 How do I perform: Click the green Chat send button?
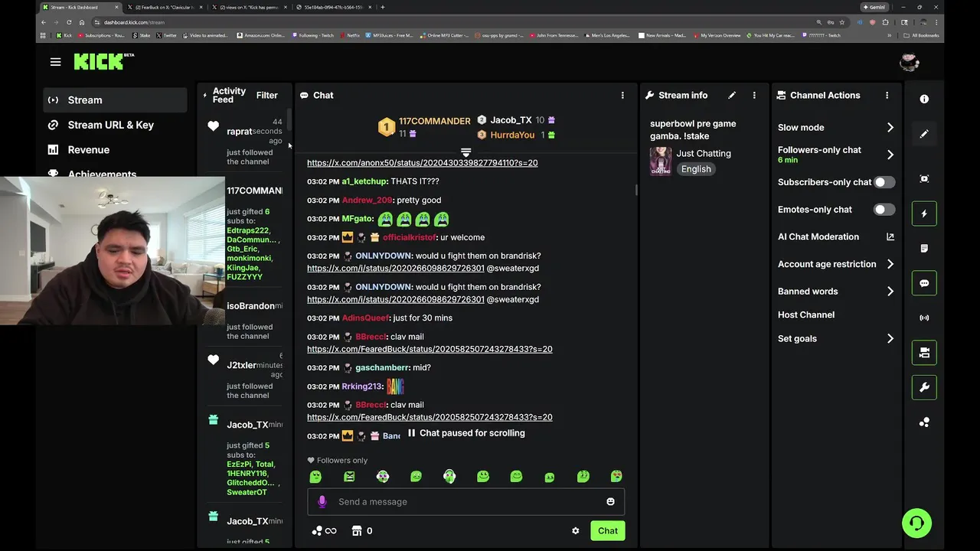608,531
